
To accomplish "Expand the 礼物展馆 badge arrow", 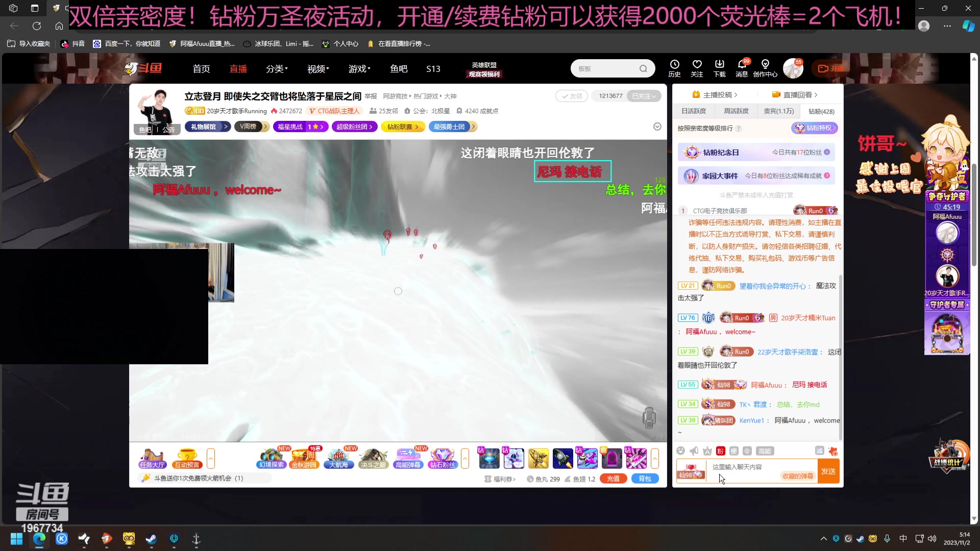I will click(x=226, y=127).
